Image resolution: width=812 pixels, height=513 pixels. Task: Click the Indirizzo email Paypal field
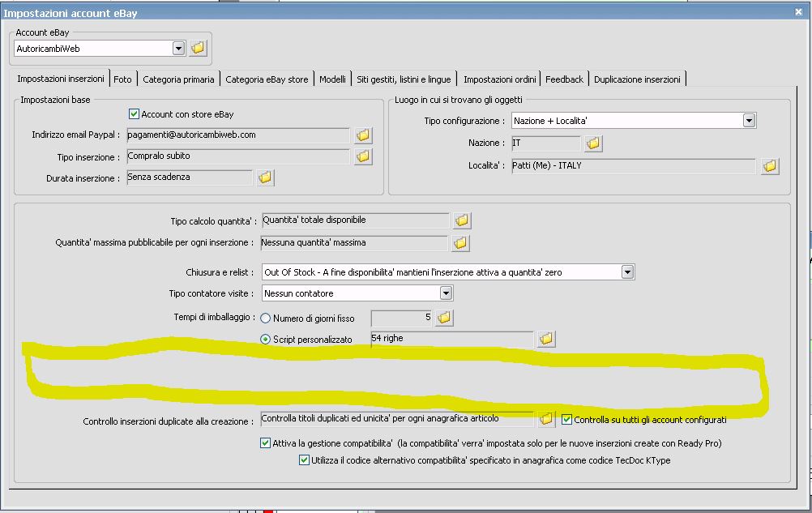(238, 135)
